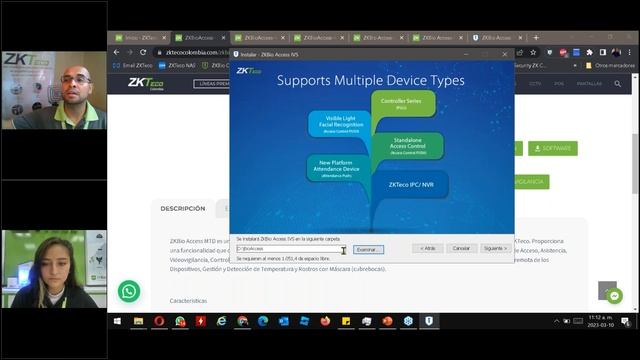
Task: Open Chrome's three-dot menu
Action: point(629,53)
